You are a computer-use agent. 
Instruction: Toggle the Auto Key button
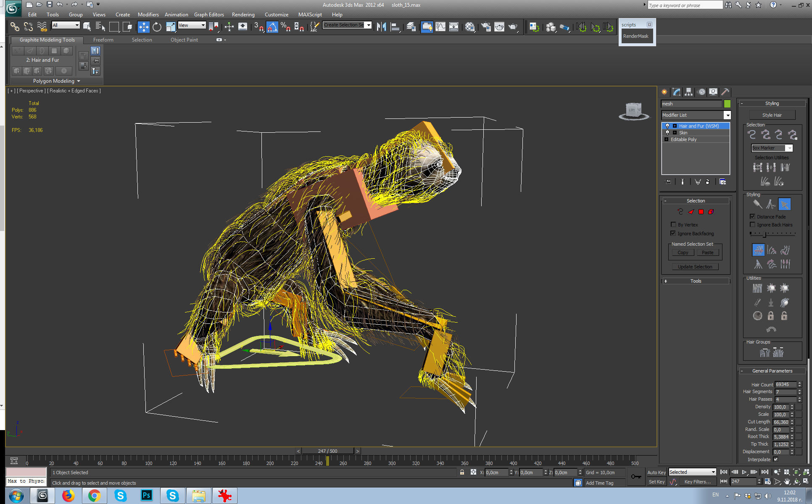[x=656, y=472]
